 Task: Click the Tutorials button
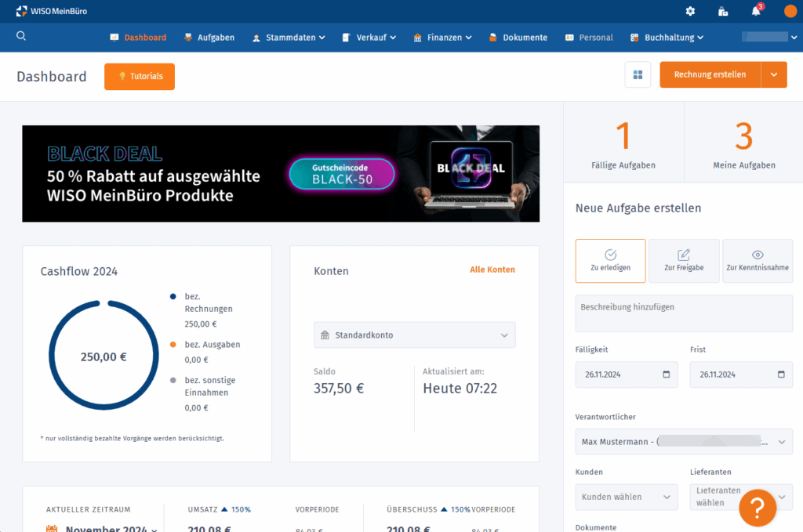[x=140, y=77]
